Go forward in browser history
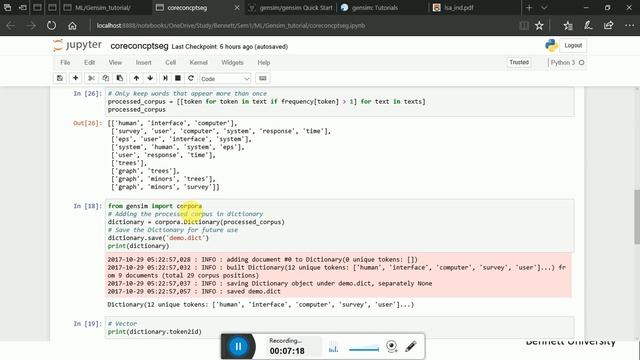 coord(31,26)
